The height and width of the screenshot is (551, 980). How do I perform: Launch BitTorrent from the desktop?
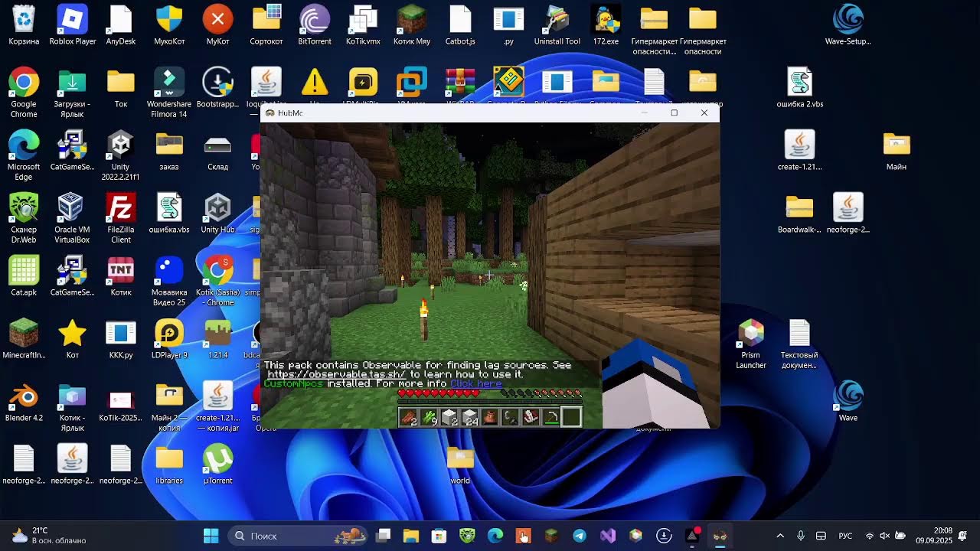[315, 25]
